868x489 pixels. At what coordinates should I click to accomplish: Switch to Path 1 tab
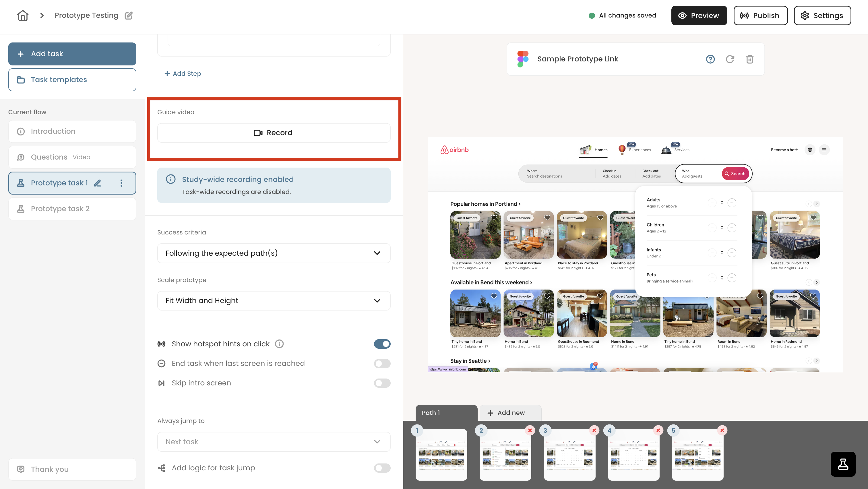pos(446,413)
